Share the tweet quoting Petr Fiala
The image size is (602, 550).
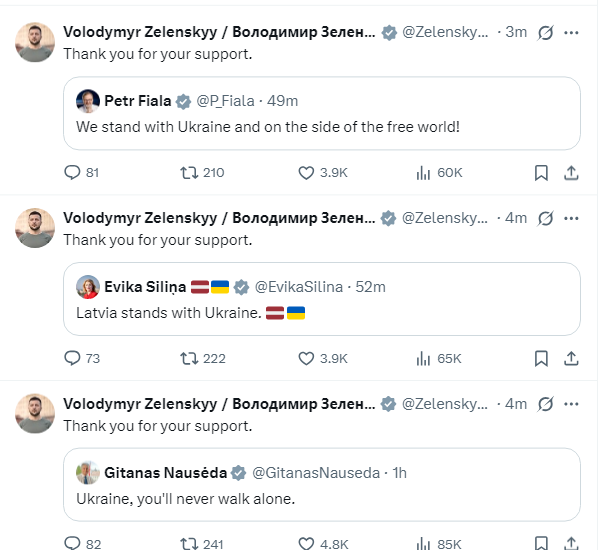tap(571, 173)
